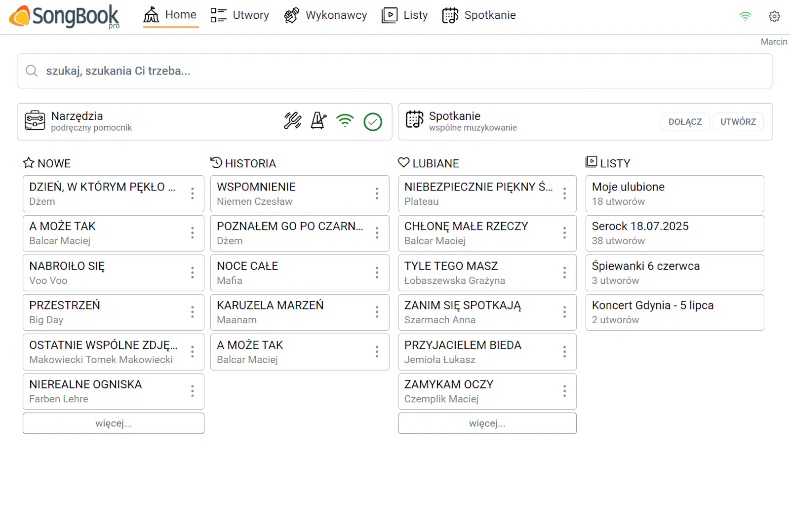Open options menu for Nierealne ogniska
Image resolution: width=790 pixels, height=532 pixels.
click(x=193, y=391)
